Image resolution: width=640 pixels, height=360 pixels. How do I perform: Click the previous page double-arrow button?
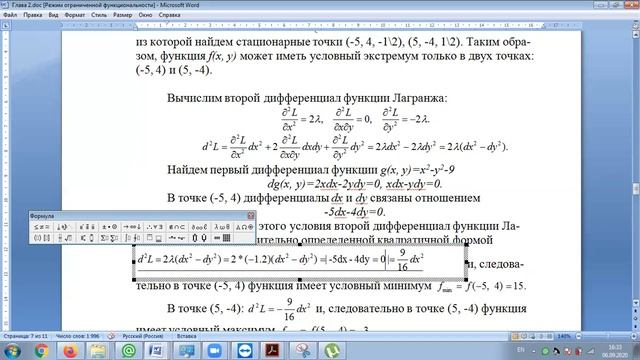pyautogui.click(x=636, y=311)
